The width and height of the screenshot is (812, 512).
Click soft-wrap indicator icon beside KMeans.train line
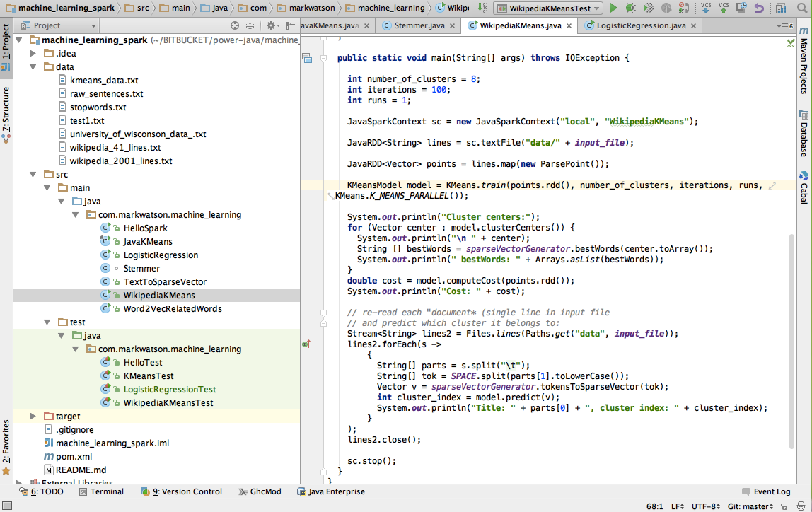pyautogui.click(x=772, y=185)
